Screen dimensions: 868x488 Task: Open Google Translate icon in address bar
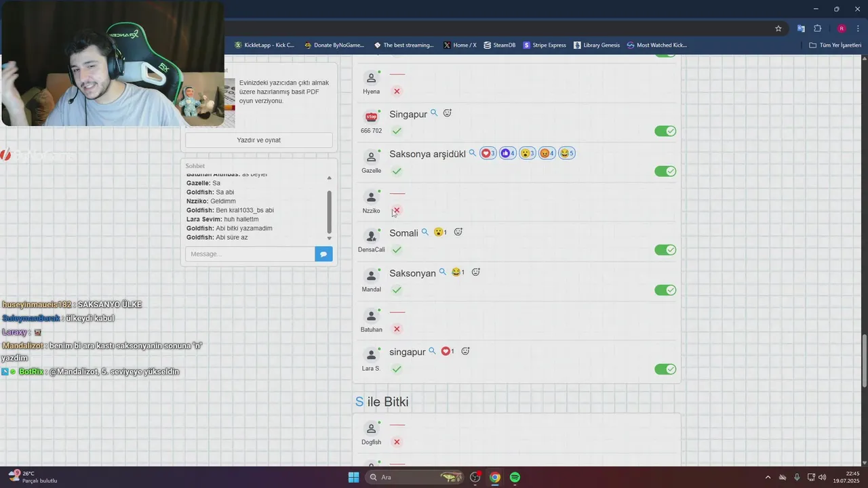click(x=801, y=28)
